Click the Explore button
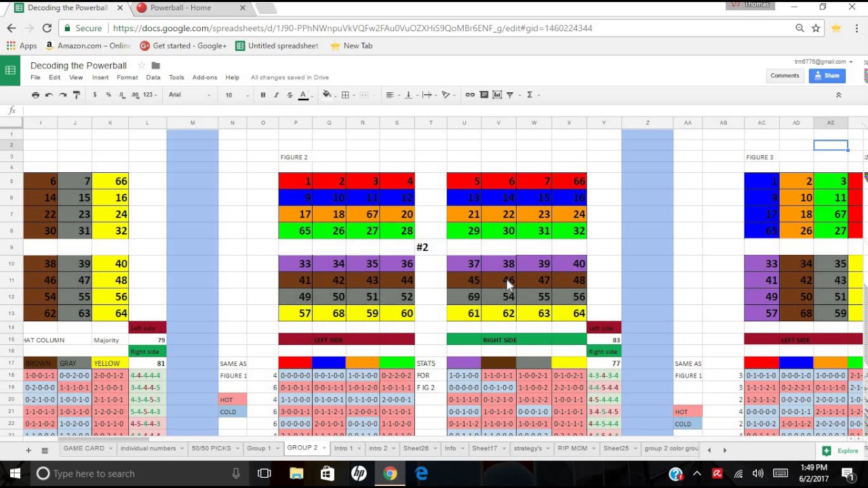868x488 pixels. [x=840, y=451]
